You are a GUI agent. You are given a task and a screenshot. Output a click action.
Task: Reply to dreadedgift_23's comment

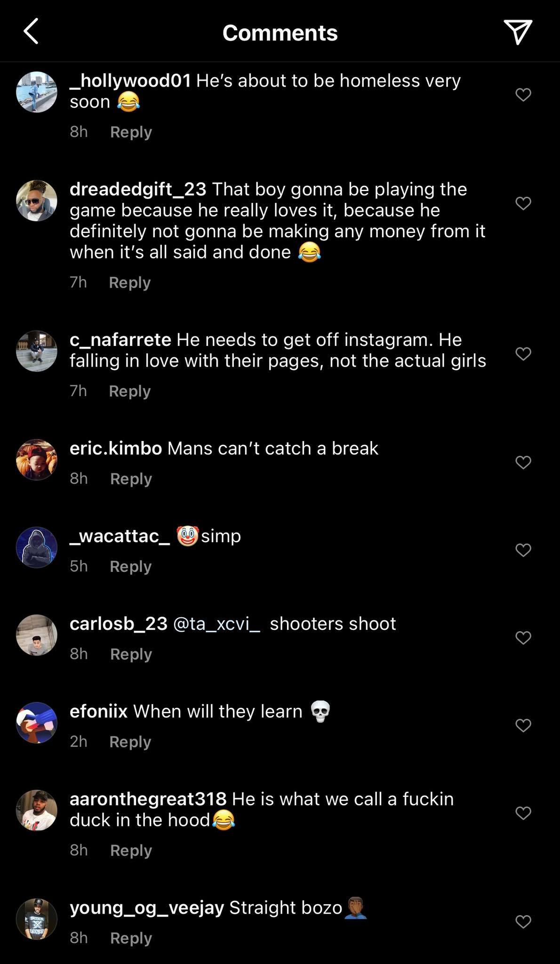pyautogui.click(x=129, y=282)
